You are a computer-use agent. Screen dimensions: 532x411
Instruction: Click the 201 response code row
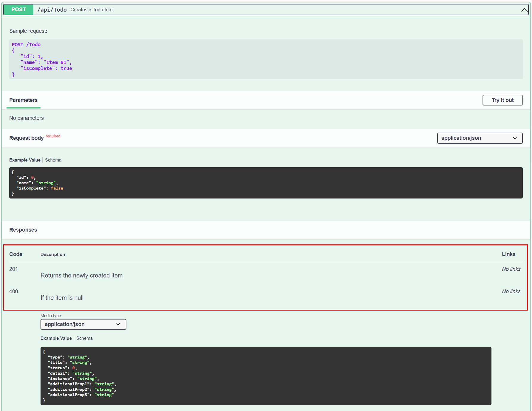point(13,269)
